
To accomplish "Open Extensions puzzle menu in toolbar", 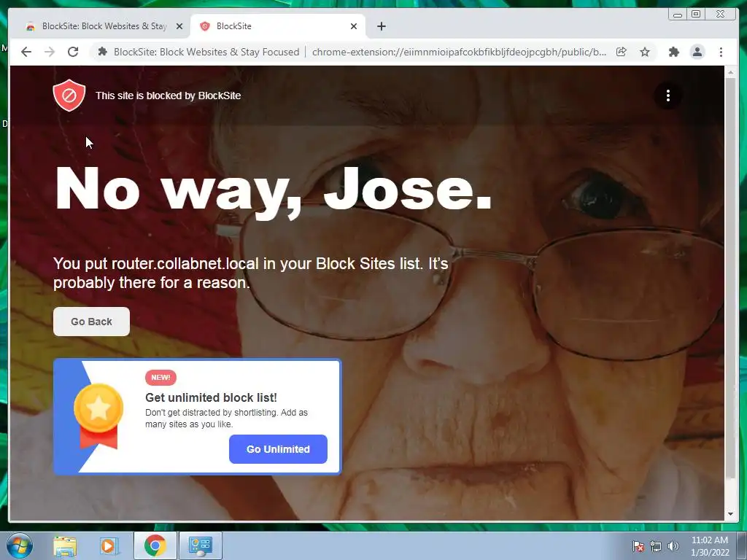I will (x=673, y=52).
